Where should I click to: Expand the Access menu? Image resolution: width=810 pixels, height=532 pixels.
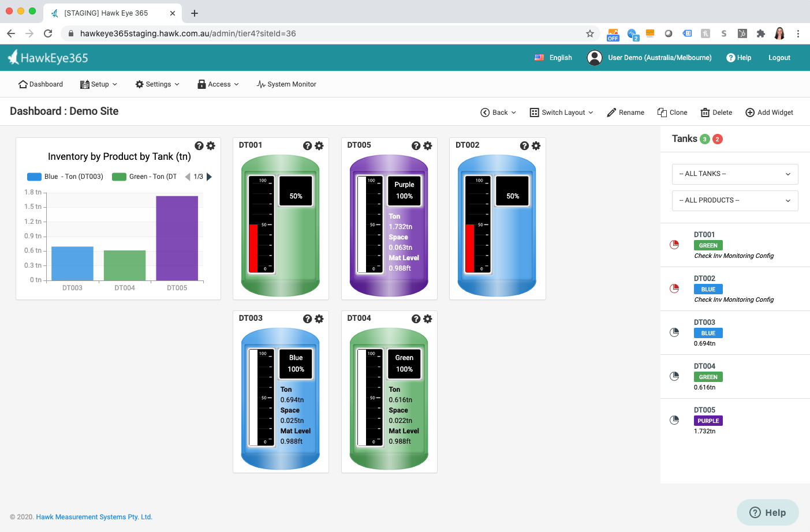click(x=218, y=84)
